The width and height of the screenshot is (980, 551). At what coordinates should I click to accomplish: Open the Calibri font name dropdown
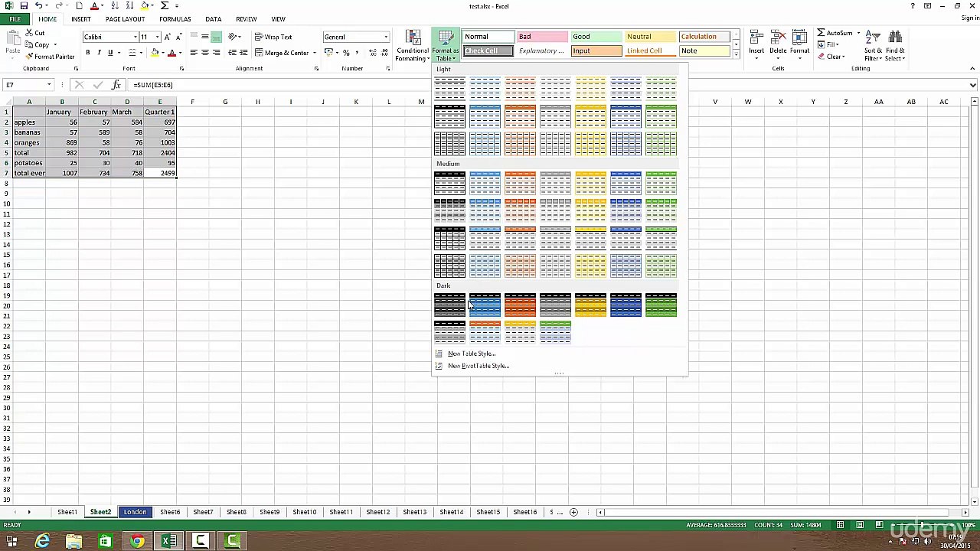tap(136, 37)
